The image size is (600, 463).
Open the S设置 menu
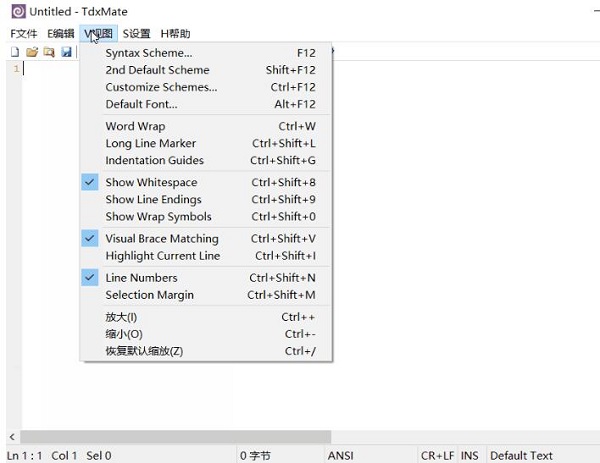pyautogui.click(x=136, y=34)
